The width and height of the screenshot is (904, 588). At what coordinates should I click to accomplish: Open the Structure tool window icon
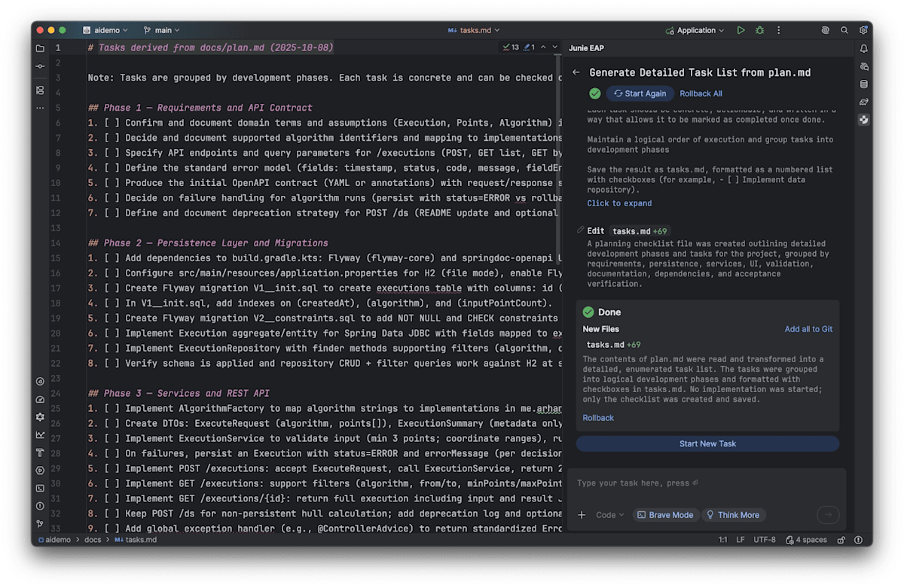(x=40, y=90)
